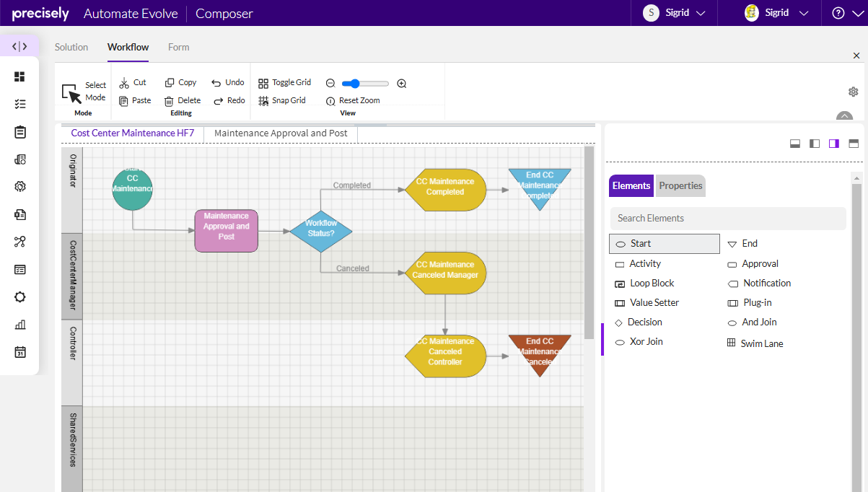868x492 pixels.
Task: Open the first Sigrid account dropdown
Action: pyautogui.click(x=675, y=13)
